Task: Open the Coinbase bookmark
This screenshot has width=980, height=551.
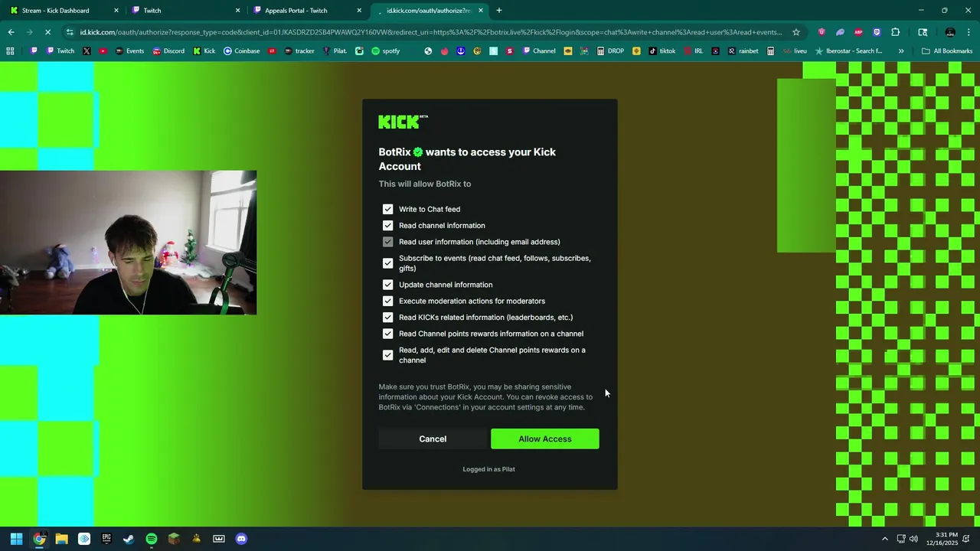Action: [x=241, y=51]
